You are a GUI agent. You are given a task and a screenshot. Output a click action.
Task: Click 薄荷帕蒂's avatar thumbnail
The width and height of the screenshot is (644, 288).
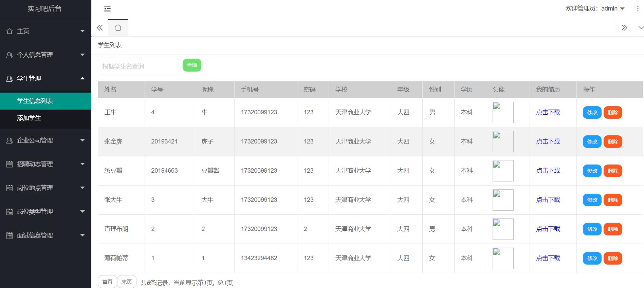click(503, 258)
